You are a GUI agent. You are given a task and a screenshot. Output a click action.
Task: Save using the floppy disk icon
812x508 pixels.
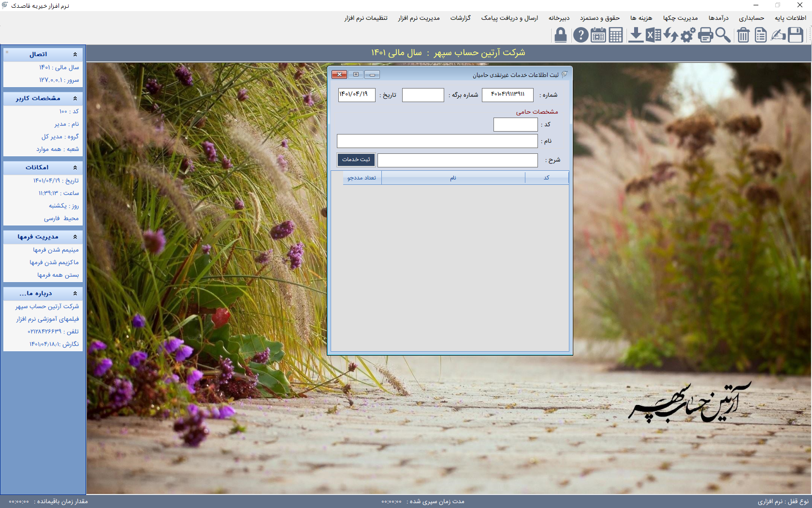[x=796, y=35]
